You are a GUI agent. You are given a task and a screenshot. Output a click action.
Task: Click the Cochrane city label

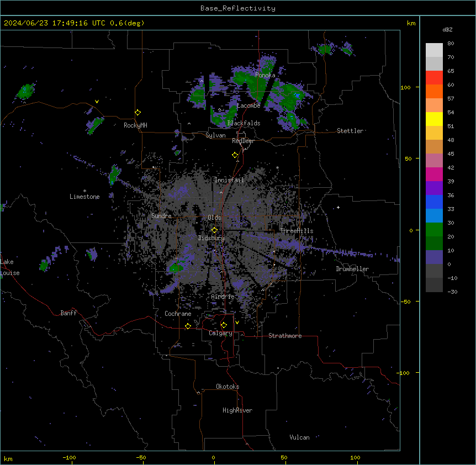coord(178,314)
